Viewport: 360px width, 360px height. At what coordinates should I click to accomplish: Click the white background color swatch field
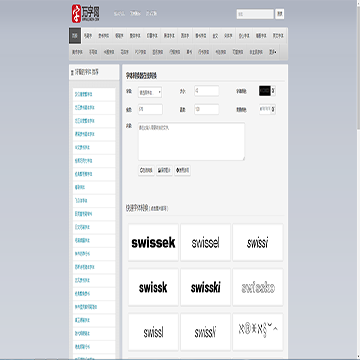[265, 109]
